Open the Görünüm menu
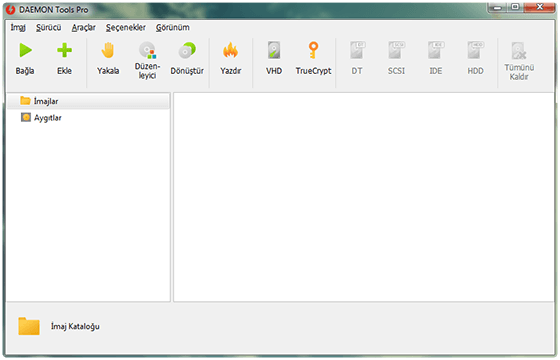The image size is (560, 360). click(x=172, y=28)
